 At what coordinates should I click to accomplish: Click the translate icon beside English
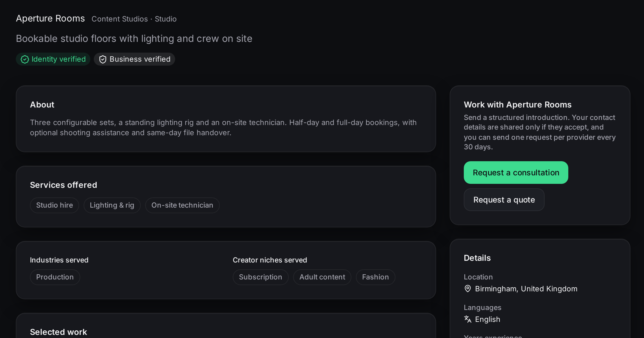[468, 319]
